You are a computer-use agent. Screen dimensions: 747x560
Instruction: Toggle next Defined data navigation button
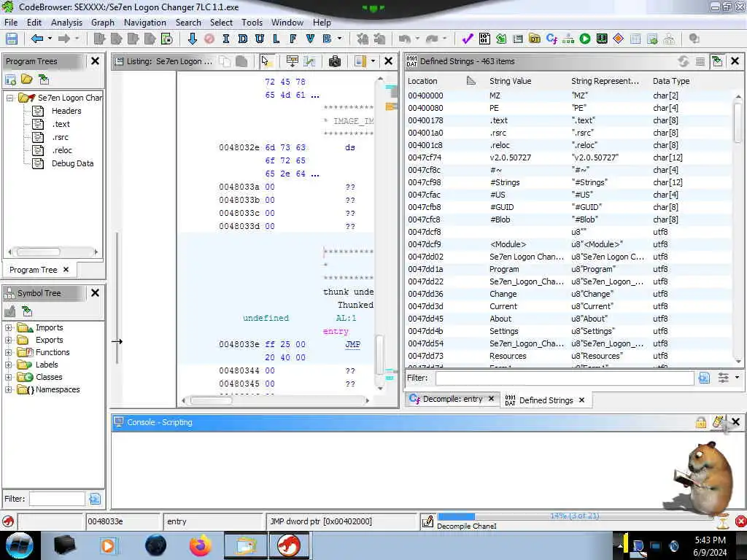click(x=242, y=39)
